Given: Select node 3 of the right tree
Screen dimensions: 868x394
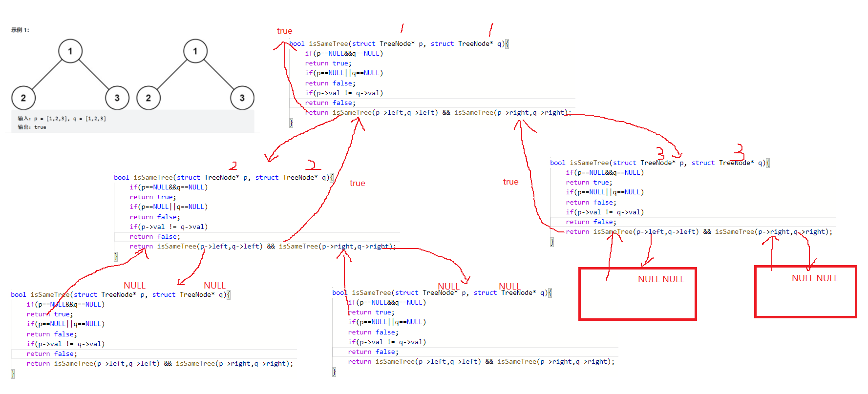Looking at the screenshot, I should 242,98.
